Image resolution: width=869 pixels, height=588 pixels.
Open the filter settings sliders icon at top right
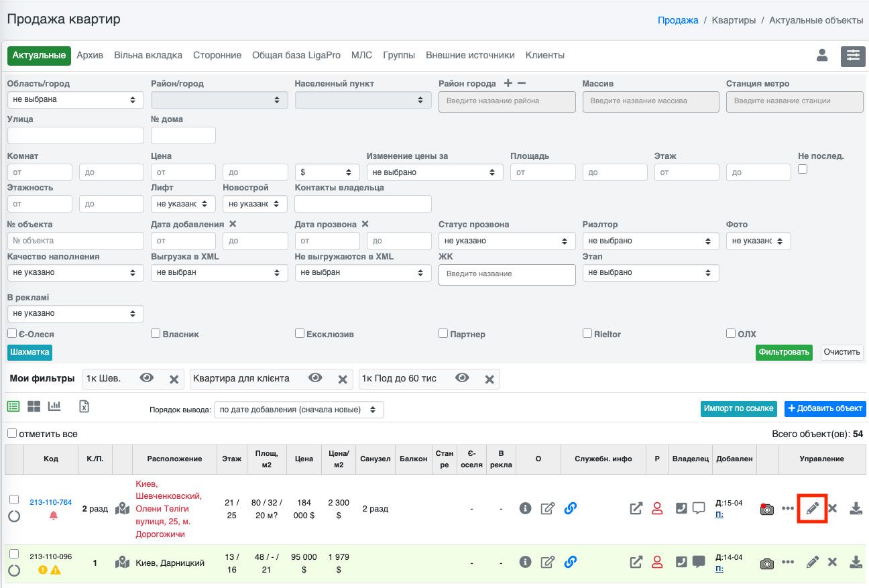853,56
